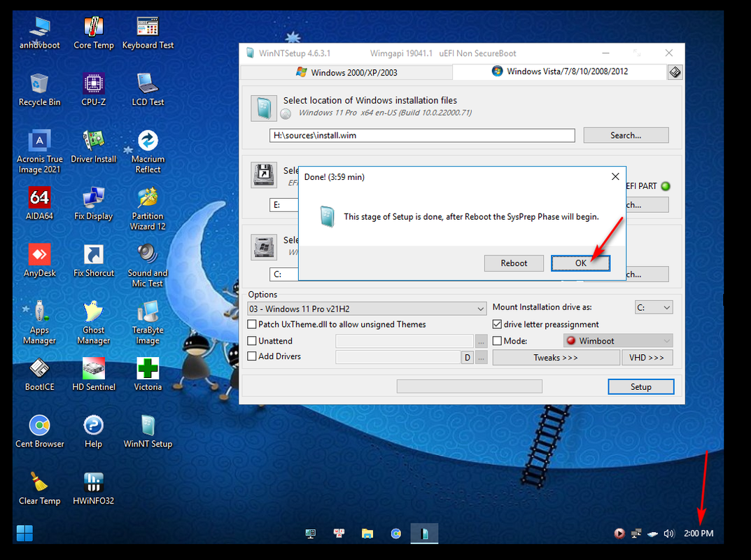
Task: Launch Cent Browser from desktop
Action: (x=39, y=431)
